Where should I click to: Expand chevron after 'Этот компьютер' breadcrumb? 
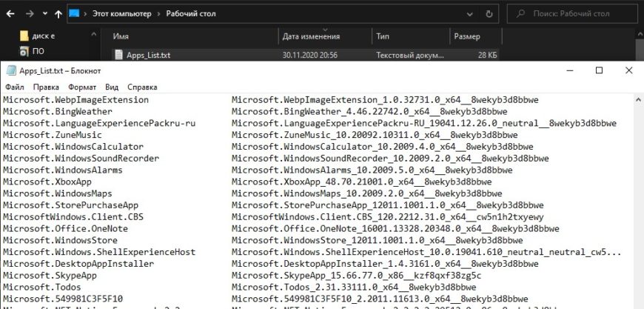point(158,14)
